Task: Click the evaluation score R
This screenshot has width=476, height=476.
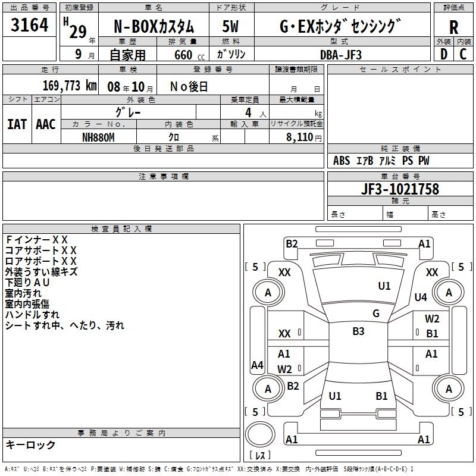Action: pos(453,27)
